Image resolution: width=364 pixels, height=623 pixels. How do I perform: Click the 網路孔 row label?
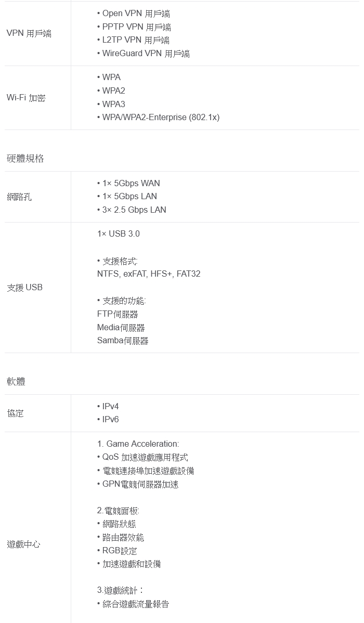pyautogui.click(x=19, y=197)
